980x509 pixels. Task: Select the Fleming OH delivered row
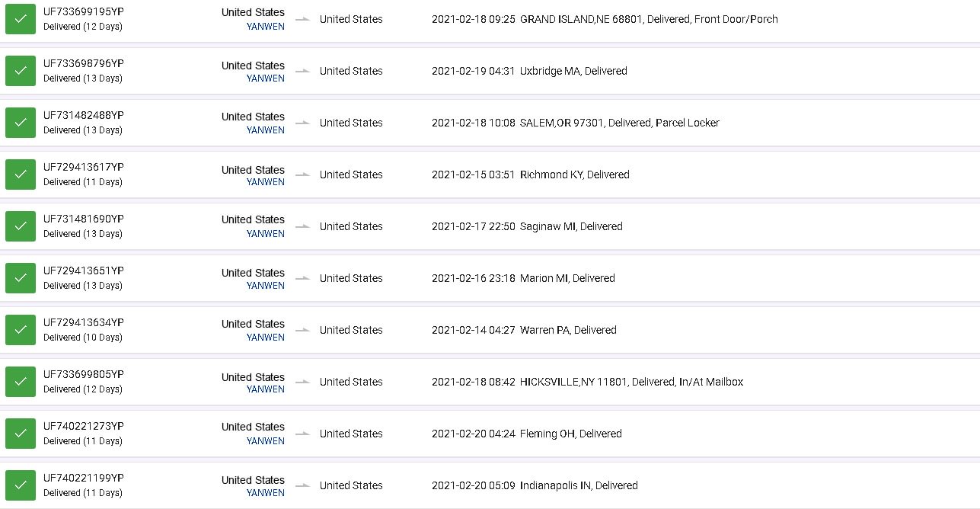(490, 434)
